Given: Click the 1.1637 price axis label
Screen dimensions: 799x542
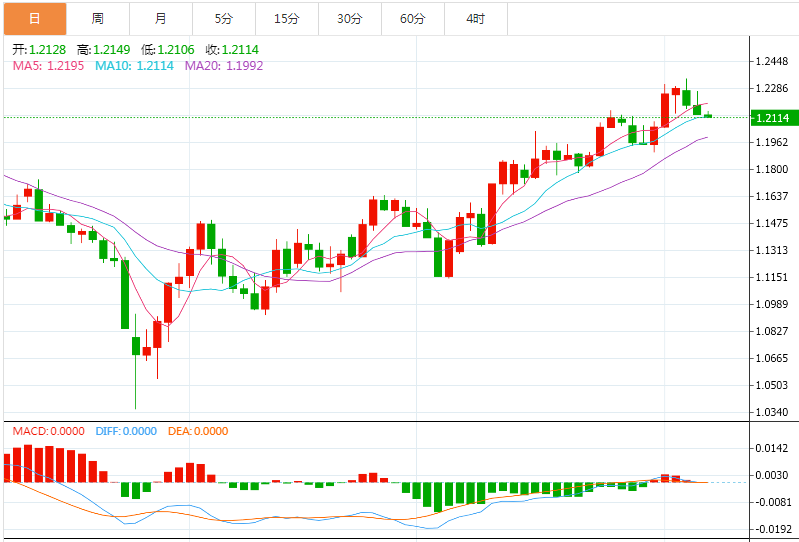Looking at the screenshot, I should pyautogui.click(x=773, y=196).
